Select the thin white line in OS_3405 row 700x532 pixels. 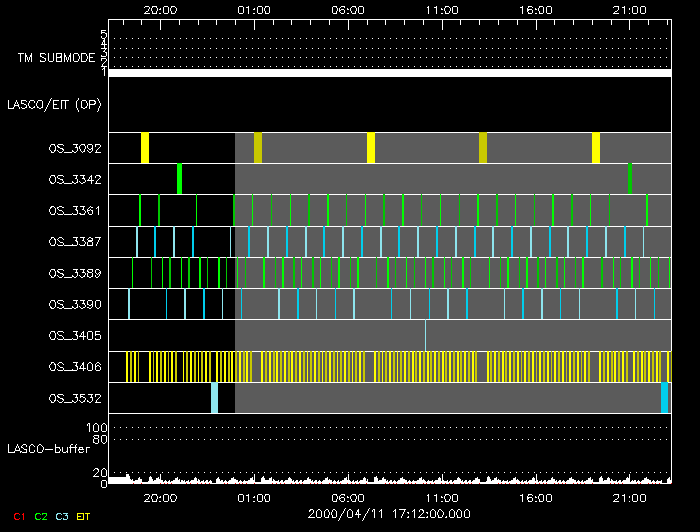425,335
